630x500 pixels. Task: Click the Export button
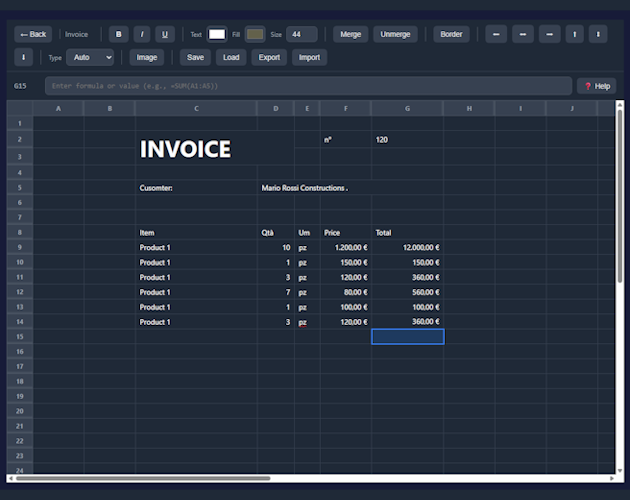click(269, 57)
